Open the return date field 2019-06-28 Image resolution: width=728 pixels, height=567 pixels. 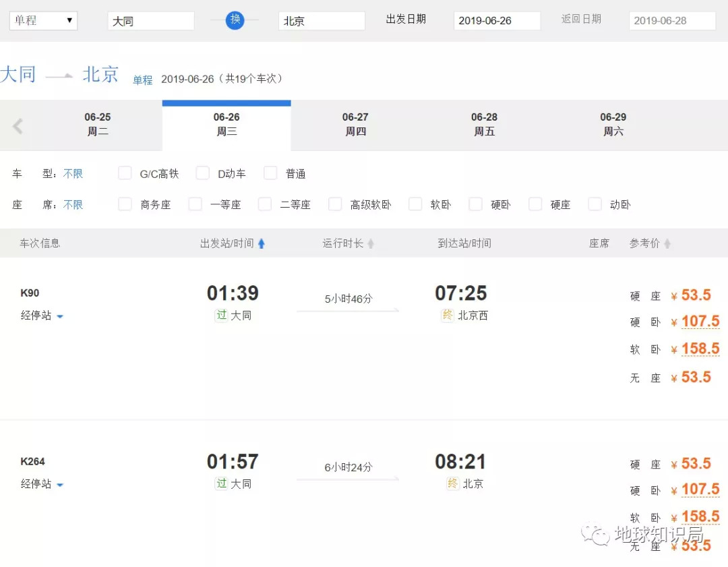coord(672,21)
